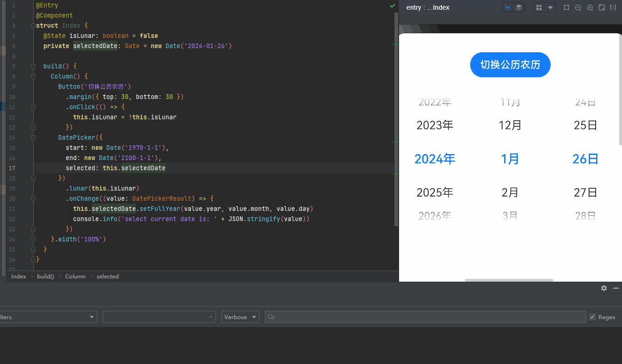Image resolution: width=622 pixels, height=364 pixels.
Task: Click the faded 2022年 entry
Action: pyautogui.click(x=435, y=102)
